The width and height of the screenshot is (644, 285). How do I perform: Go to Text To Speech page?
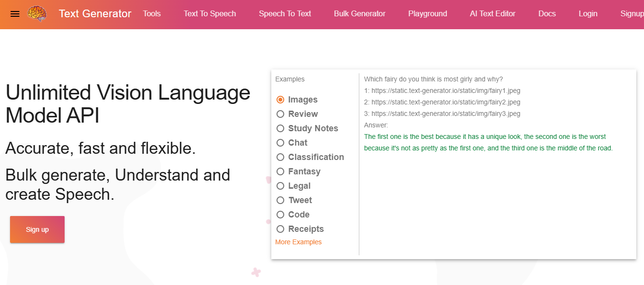coord(210,14)
